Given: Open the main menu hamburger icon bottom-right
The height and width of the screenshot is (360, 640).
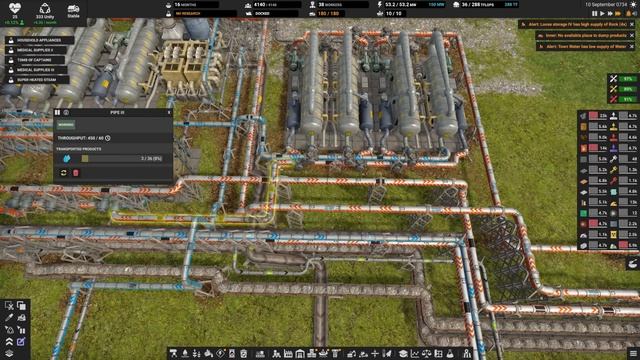Looking at the screenshot, I should pos(633,353).
